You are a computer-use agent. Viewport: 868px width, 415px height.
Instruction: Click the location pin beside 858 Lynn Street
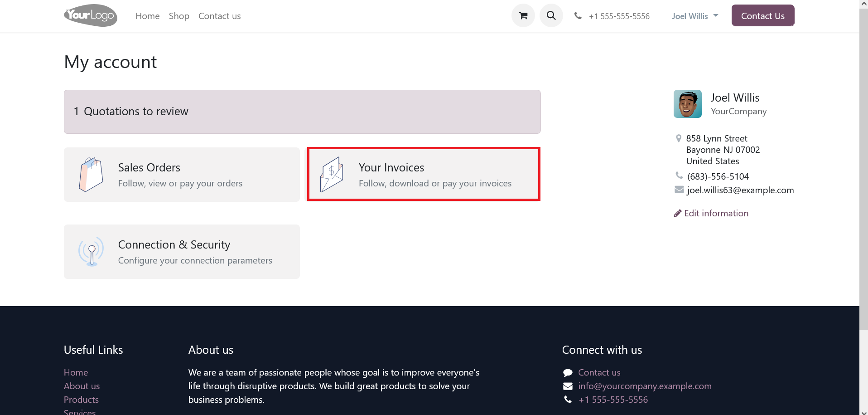(x=678, y=138)
